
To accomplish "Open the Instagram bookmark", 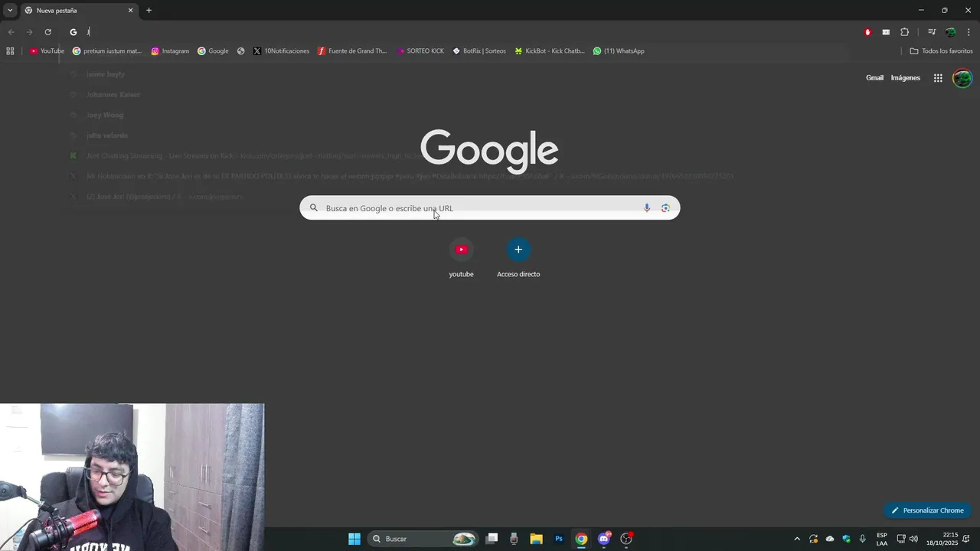I will pos(170,51).
